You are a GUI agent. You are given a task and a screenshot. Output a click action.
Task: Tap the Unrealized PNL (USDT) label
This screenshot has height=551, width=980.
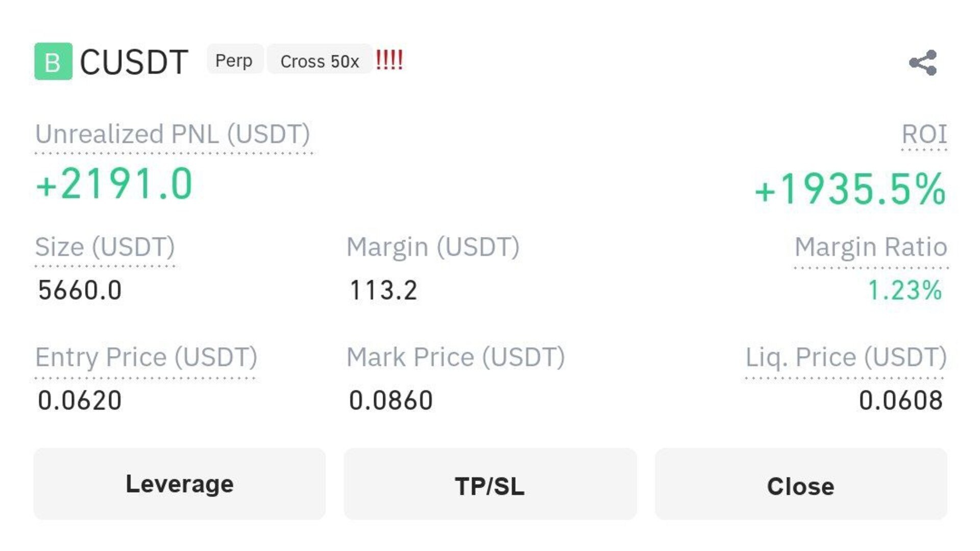(x=173, y=135)
